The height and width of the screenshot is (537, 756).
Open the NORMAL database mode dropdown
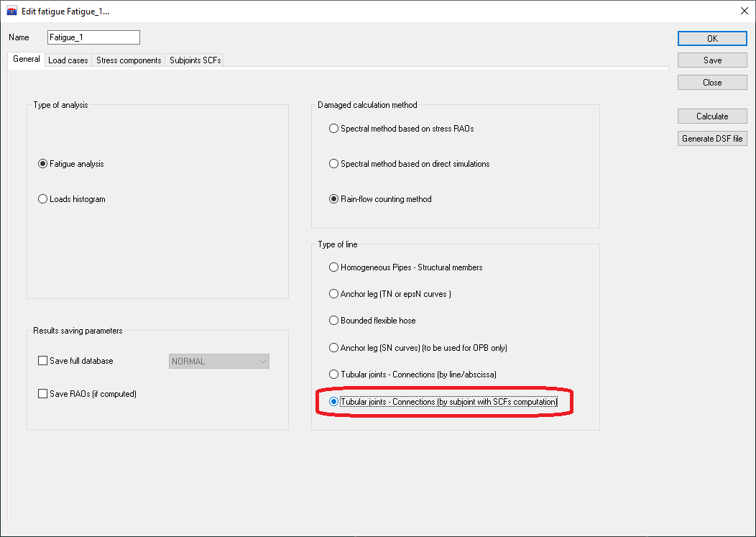coord(219,362)
